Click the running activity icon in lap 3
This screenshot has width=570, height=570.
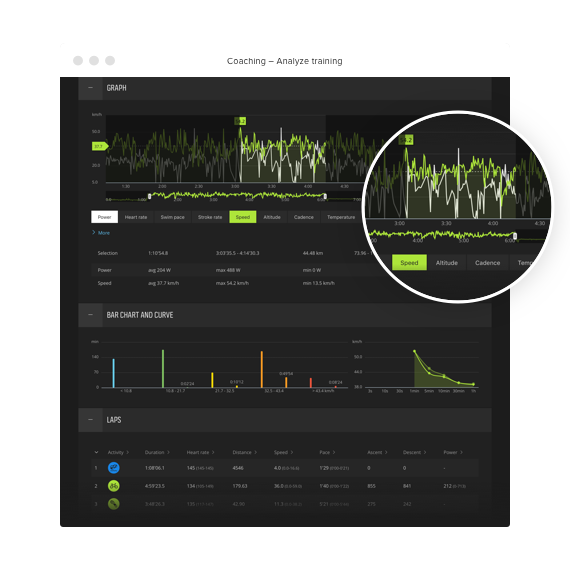[113, 504]
